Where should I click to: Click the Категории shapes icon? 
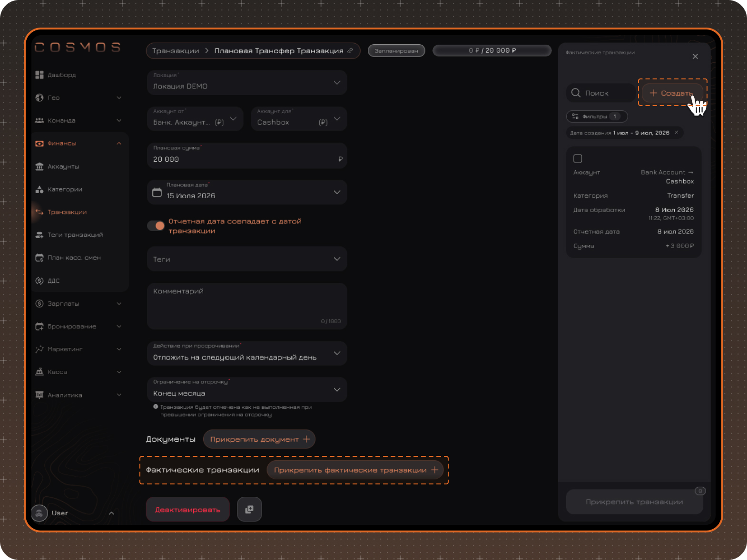pos(39,189)
